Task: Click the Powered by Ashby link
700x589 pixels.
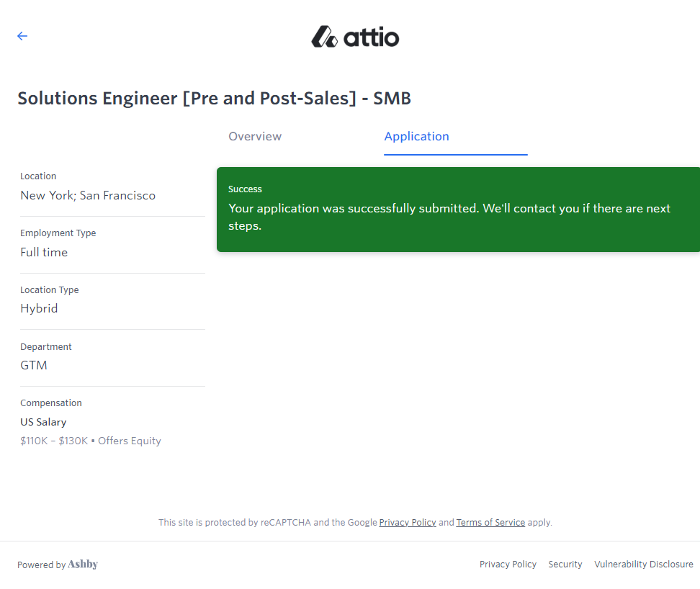Action: pos(58,565)
